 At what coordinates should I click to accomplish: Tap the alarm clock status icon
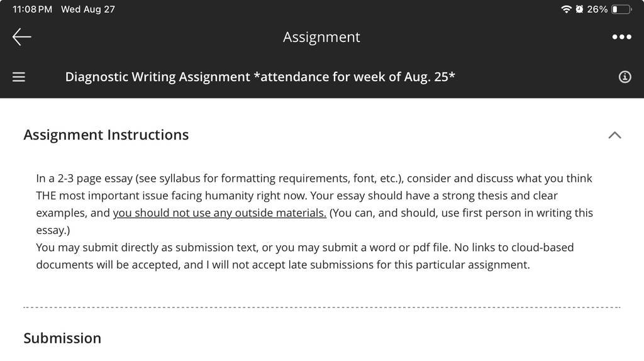[x=579, y=9]
